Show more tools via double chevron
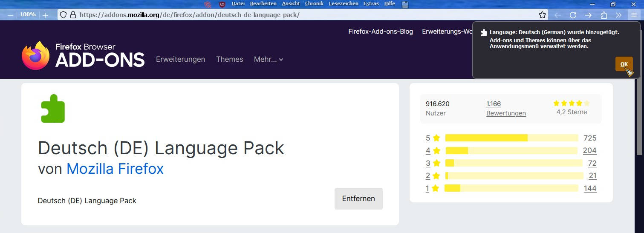This screenshot has width=644, height=233. [x=619, y=15]
